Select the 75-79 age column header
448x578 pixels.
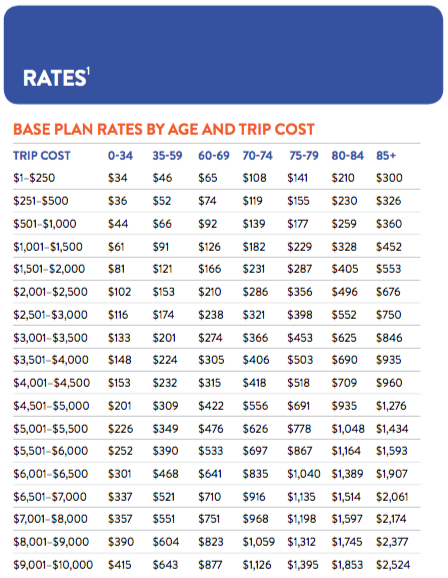304,156
